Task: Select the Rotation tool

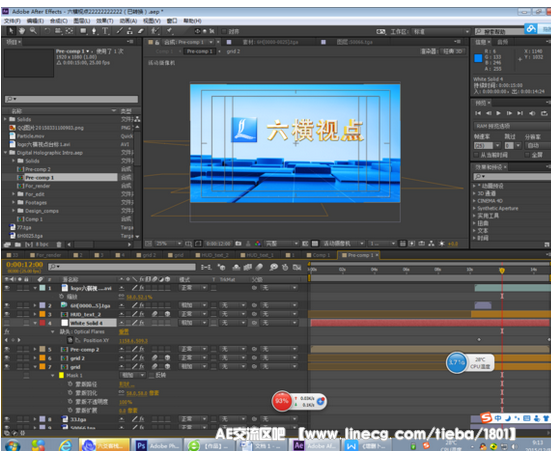Action: point(47,31)
